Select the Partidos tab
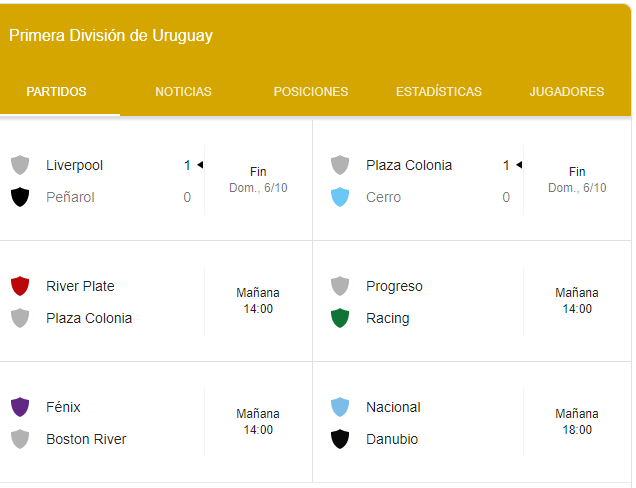Viewport: 636px width, 488px height. tap(56, 92)
